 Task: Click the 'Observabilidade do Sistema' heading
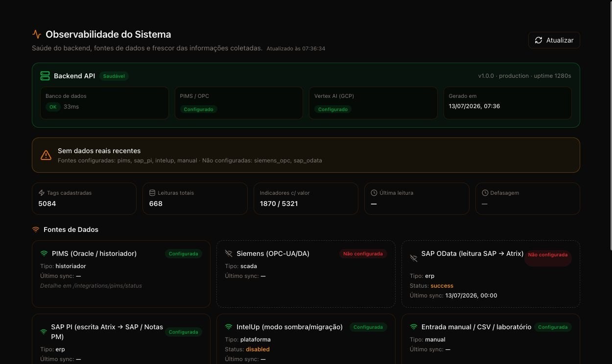[x=108, y=35]
